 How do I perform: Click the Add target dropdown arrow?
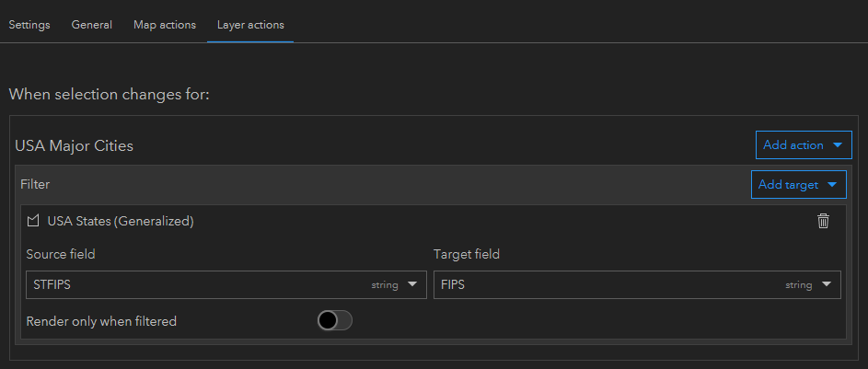click(x=832, y=185)
